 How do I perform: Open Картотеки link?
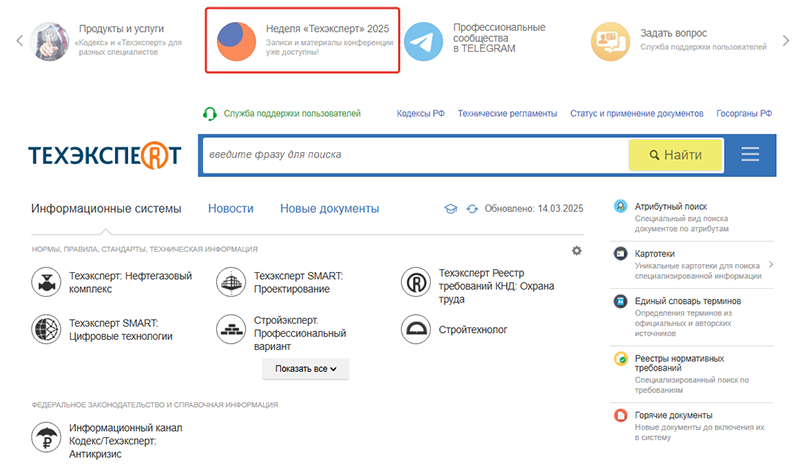tap(655, 254)
